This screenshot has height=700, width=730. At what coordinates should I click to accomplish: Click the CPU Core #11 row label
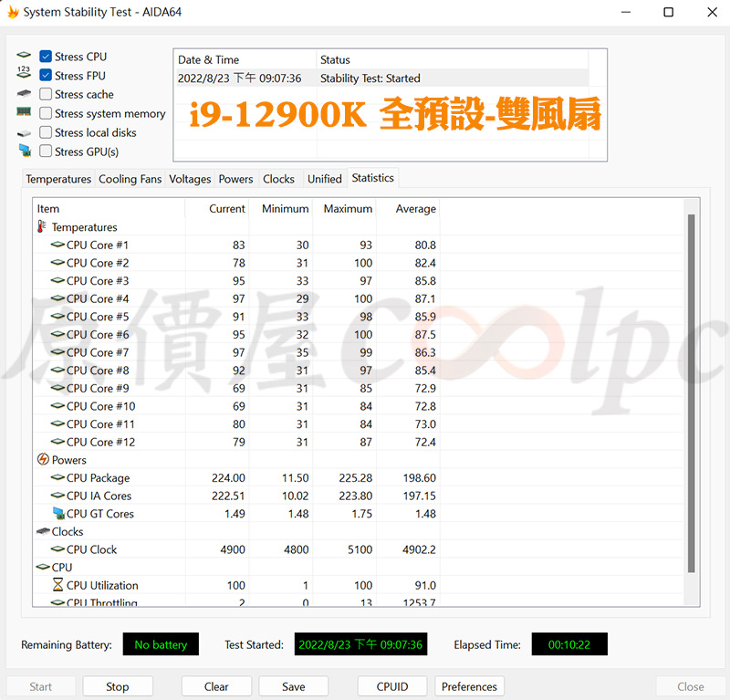click(100, 423)
